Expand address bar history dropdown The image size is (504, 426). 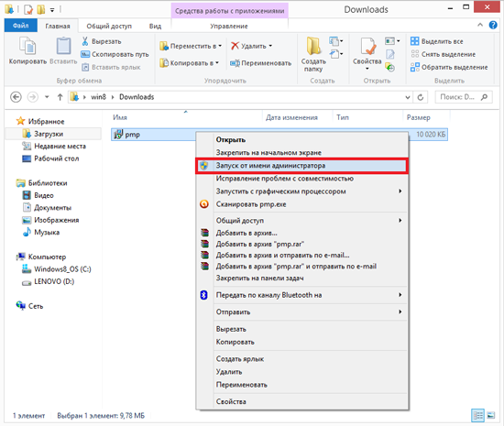pyautogui.click(x=408, y=97)
